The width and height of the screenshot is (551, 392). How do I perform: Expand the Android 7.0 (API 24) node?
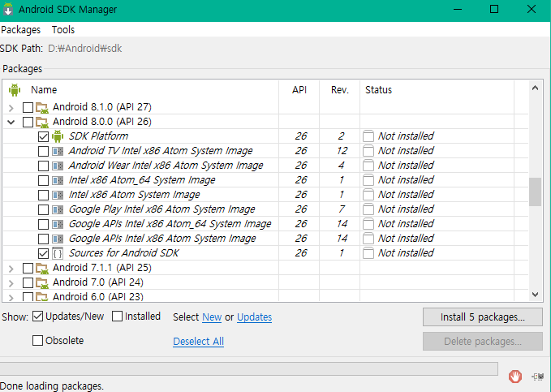pyautogui.click(x=11, y=283)
